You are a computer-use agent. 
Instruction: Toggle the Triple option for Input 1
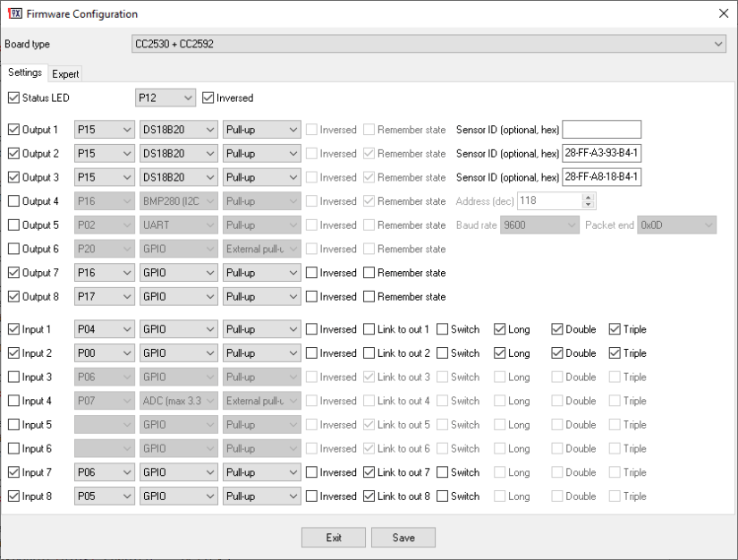pos(615,329)
